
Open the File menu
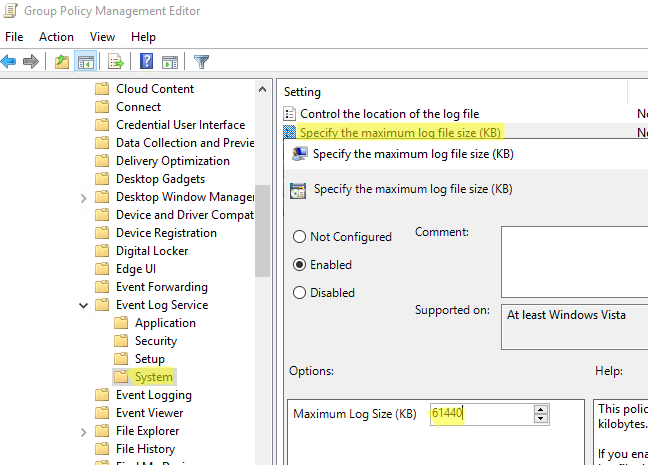[14, 37]
